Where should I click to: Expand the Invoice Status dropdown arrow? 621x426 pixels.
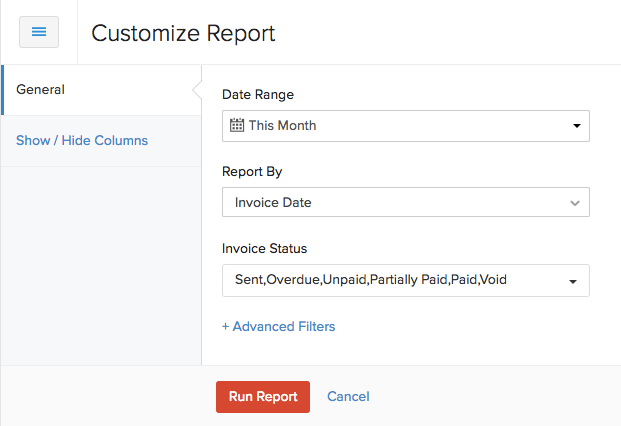(573, 281)
